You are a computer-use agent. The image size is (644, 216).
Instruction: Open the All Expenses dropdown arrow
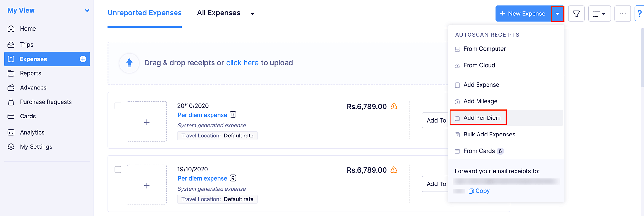pos(253,14)
